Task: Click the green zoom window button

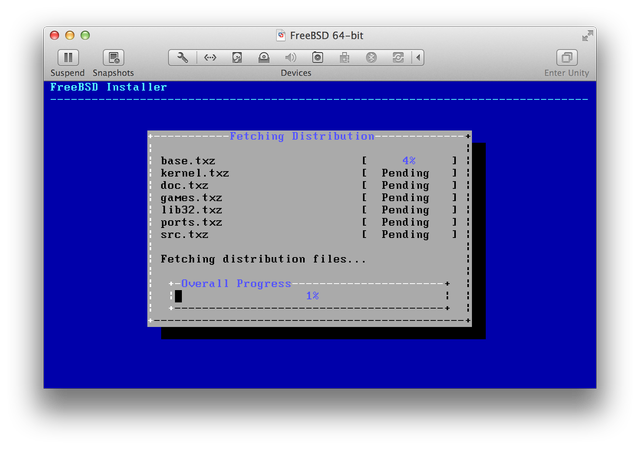Action: click(85, 36)
